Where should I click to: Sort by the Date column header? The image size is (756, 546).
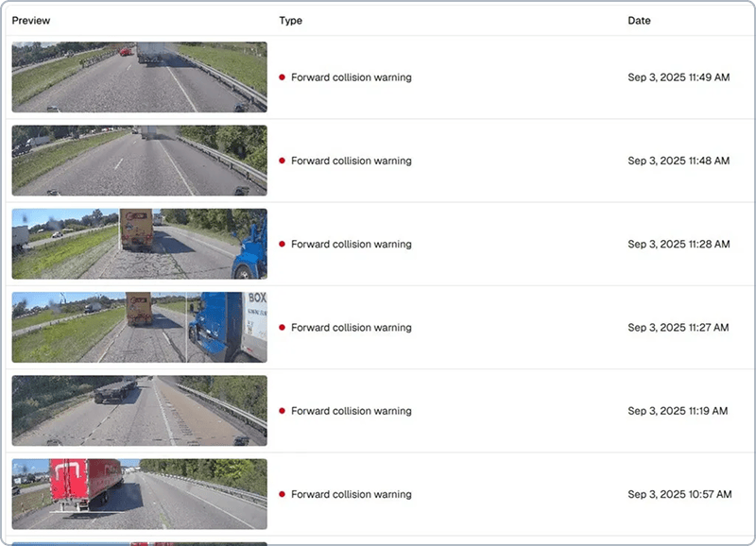point(639,21)
